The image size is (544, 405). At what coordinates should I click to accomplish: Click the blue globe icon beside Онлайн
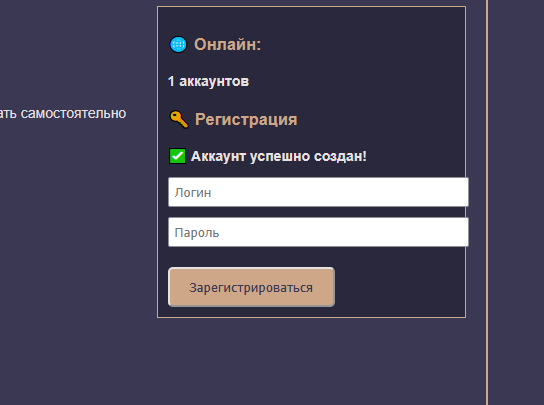tap(178, 44)
